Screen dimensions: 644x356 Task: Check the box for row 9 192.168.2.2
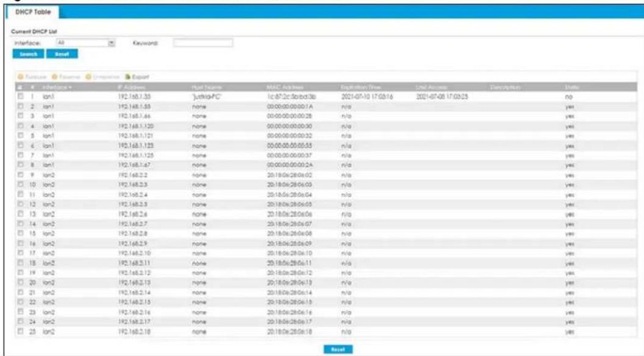coord(21,175)
